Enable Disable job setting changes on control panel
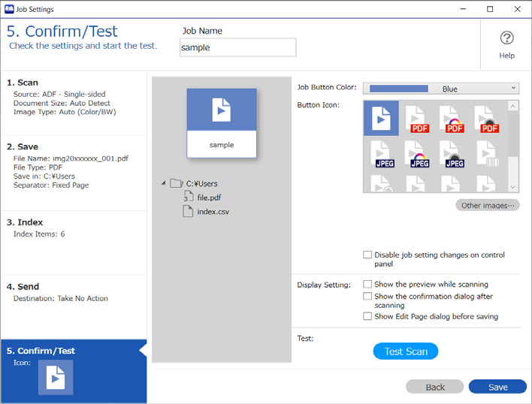Image resolution: width=532 pixels, height=404 pixels. point(367,255)
